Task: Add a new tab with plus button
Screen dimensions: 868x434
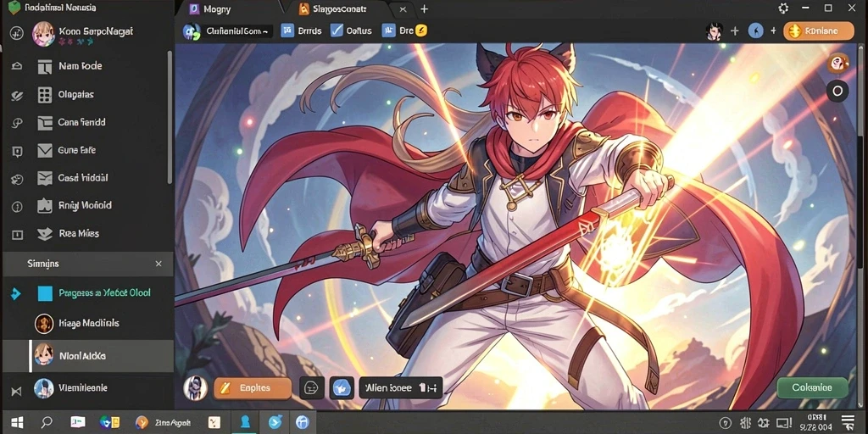Action: (425, 8)
